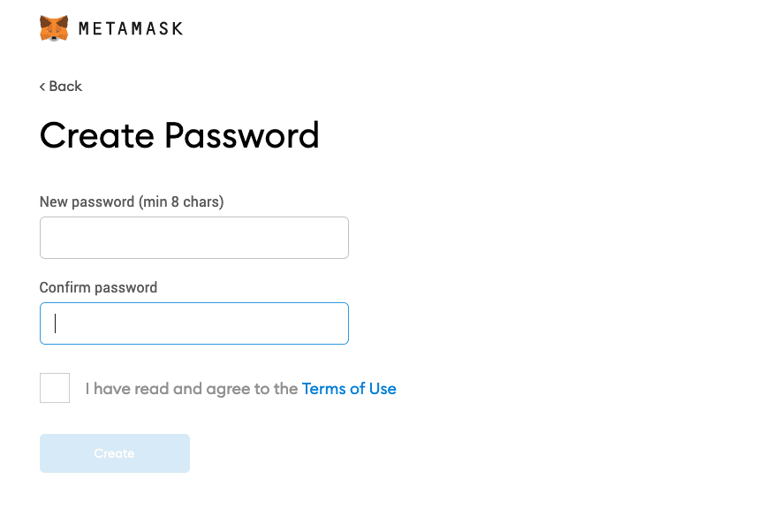Viewport: 758px width, 532px height.
Task: Click 'Terms of Use' blue text
Action: (x=349, y=388)
